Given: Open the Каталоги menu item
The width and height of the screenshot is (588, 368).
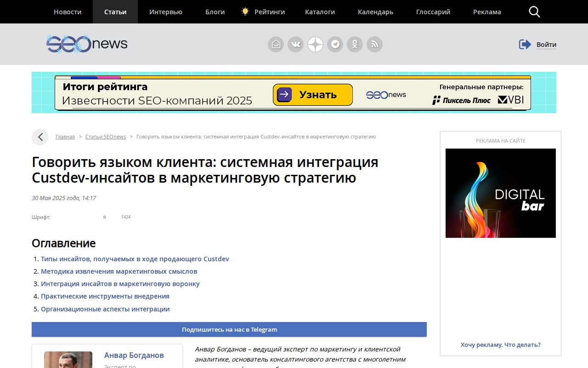Looking at the screenshot, I should coord(320,12).
